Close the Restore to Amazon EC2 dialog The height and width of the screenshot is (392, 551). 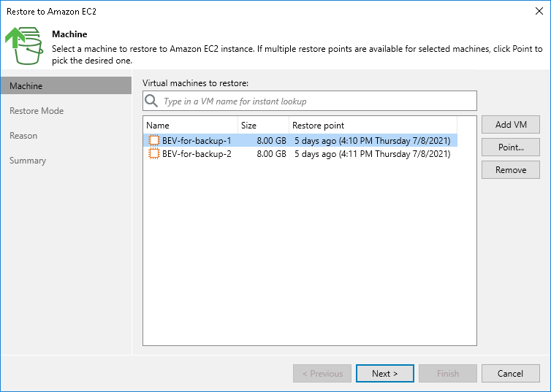point(539,12)
